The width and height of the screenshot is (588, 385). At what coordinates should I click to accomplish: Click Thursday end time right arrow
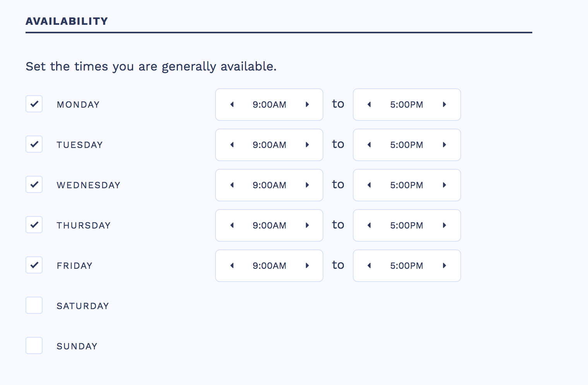[444, 225]
